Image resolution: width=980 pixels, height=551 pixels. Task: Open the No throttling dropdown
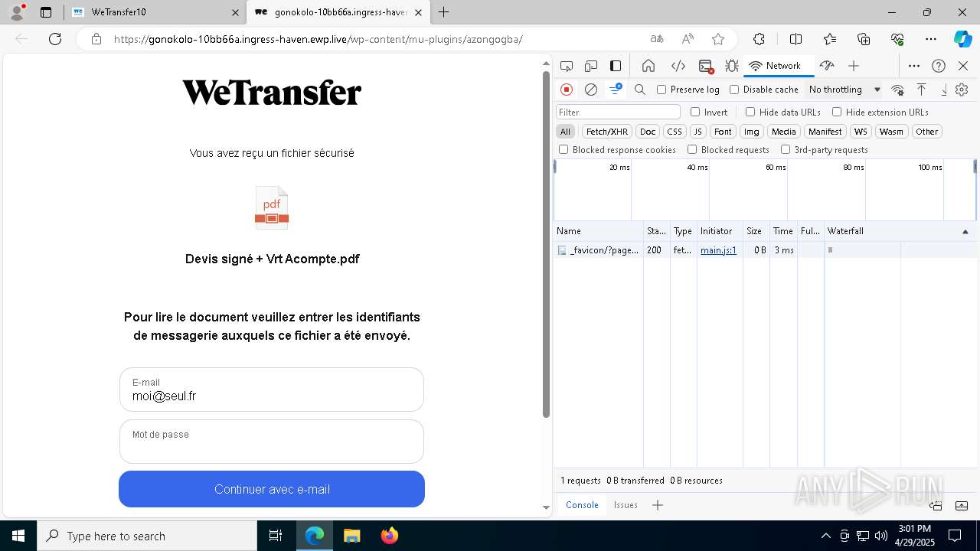click(844, 90)
